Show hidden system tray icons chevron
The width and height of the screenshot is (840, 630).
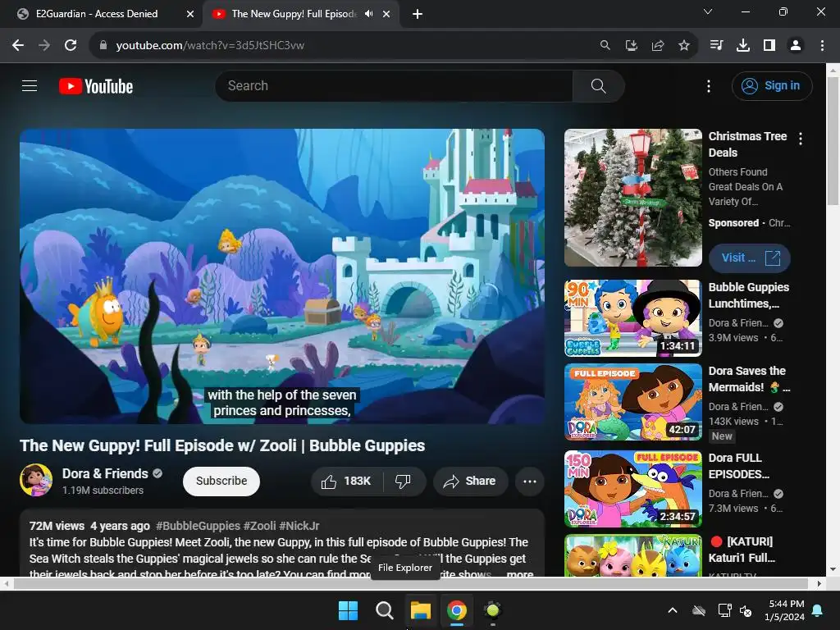point(673,610)
